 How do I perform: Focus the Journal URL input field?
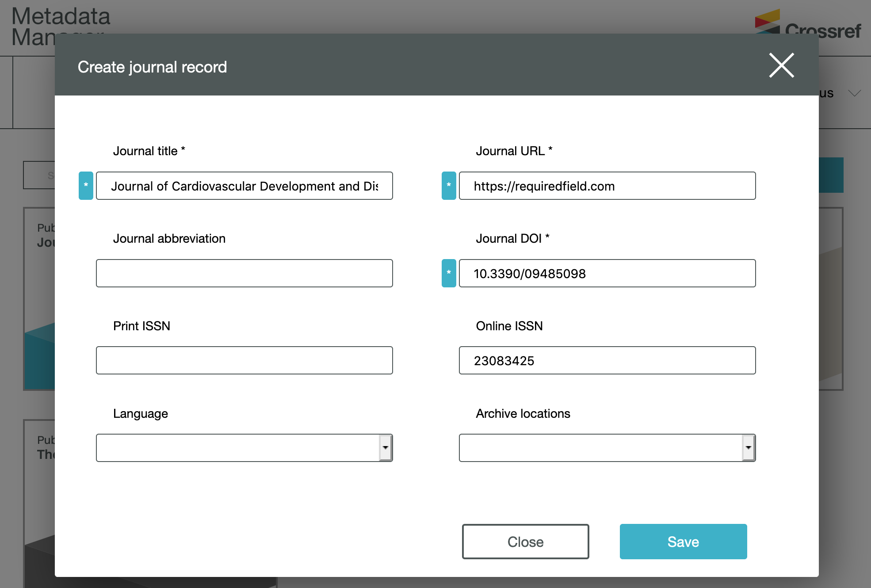coord(607,186)
